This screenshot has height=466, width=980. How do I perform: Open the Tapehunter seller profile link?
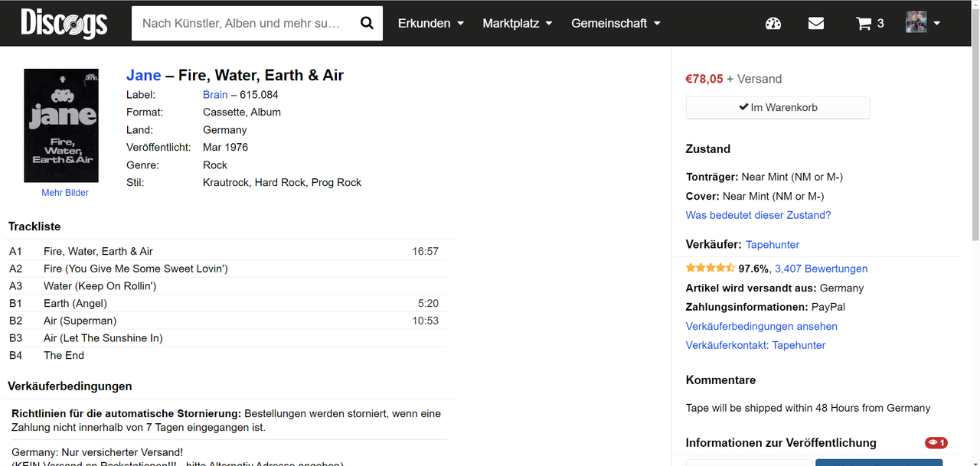[773, 245]
